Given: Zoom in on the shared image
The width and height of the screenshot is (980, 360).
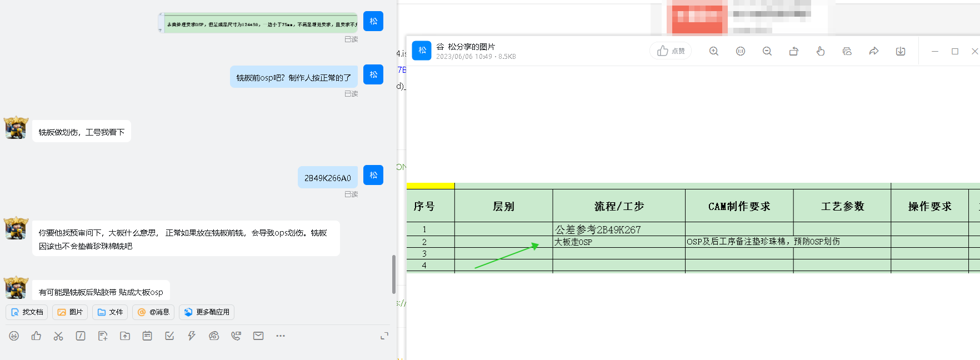Looking at the screenshot, I should point(714,51).
